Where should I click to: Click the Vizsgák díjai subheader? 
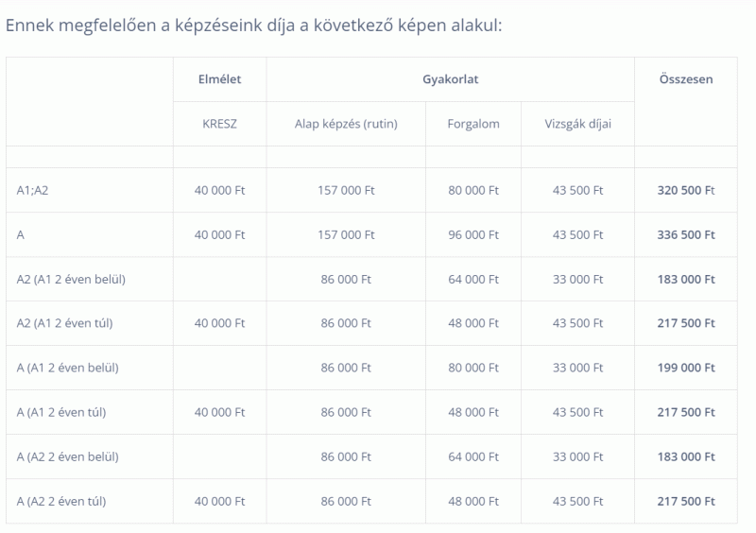click(x=577, y=124)
